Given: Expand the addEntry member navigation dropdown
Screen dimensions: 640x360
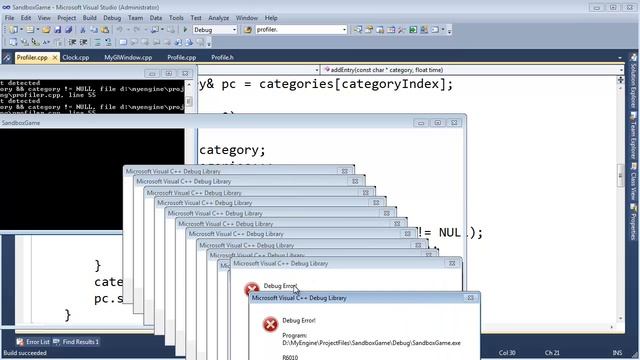Looking at the screenshot, I should [x=621, y=70].
